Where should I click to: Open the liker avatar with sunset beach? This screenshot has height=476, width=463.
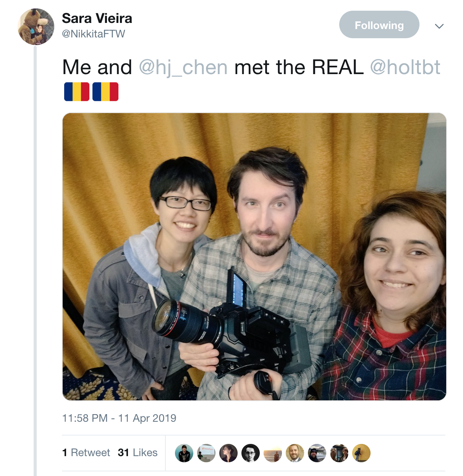coord(273,453)
